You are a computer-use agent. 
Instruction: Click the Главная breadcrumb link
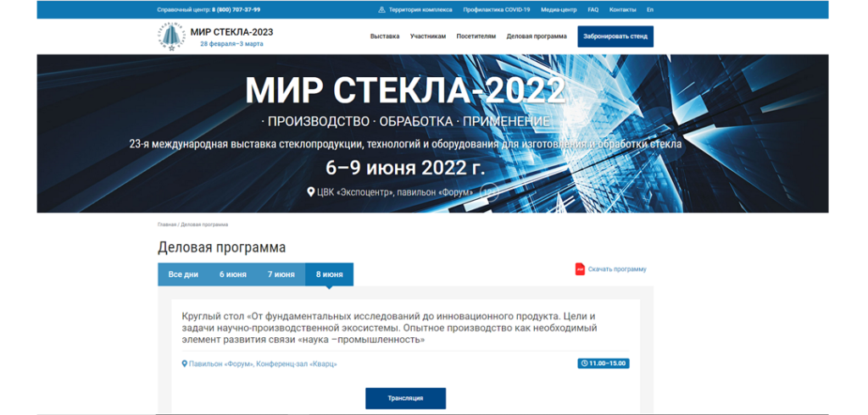(167, 224)
